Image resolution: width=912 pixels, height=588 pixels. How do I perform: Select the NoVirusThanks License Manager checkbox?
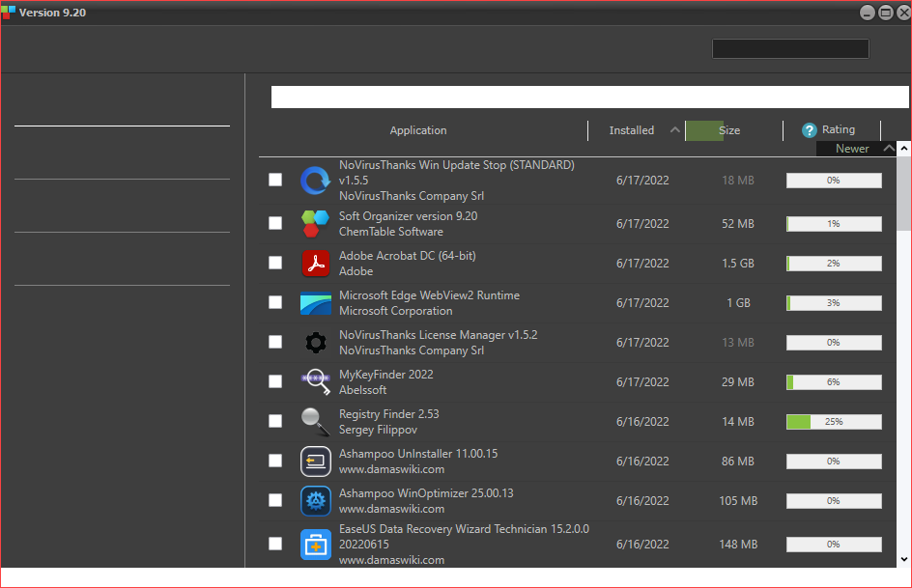point(275,342)
